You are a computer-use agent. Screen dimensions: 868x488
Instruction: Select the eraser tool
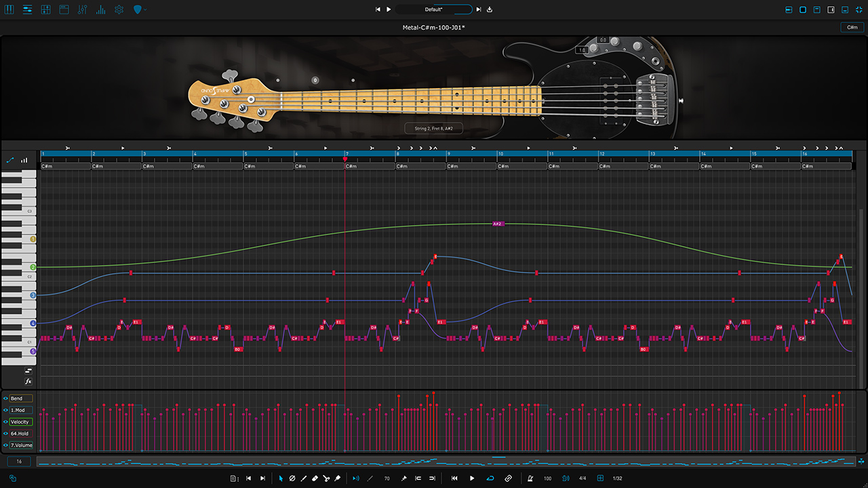click(315, 479)
